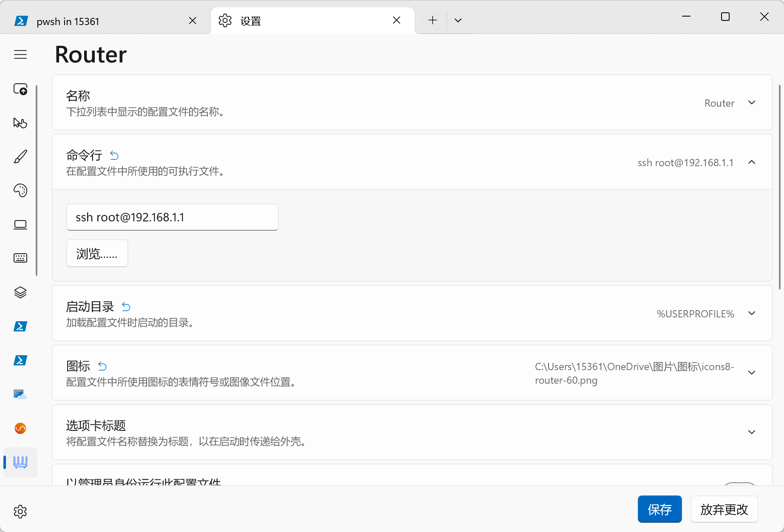
Task: Collapse the 命令行 setting section
Action: point(751,162)
